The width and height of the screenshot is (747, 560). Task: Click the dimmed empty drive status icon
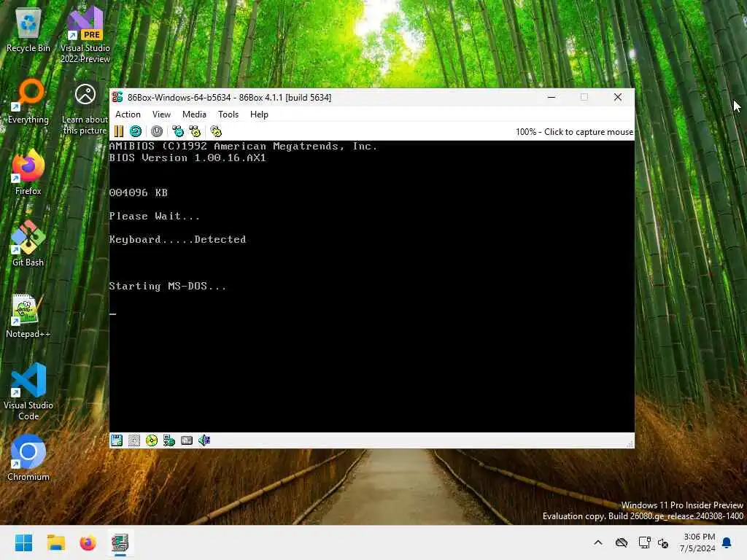[134, 440]
